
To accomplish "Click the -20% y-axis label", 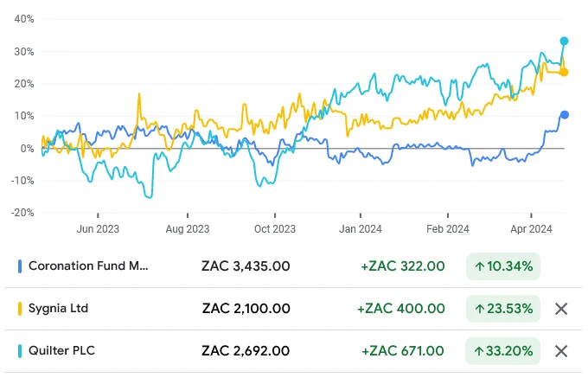I will click(x=22, y=213).
